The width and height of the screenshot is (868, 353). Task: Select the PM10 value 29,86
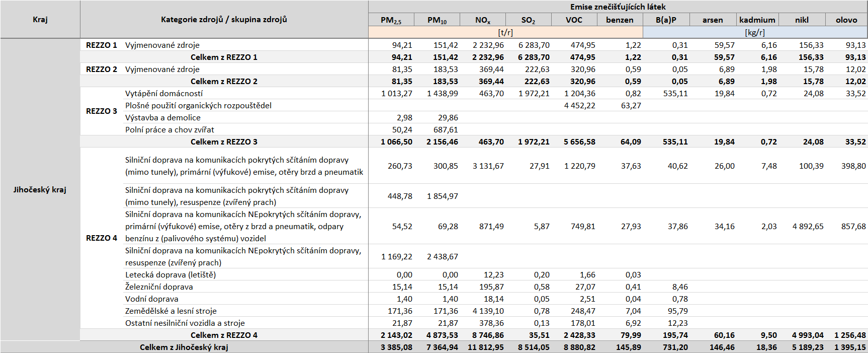pos(448,118)
